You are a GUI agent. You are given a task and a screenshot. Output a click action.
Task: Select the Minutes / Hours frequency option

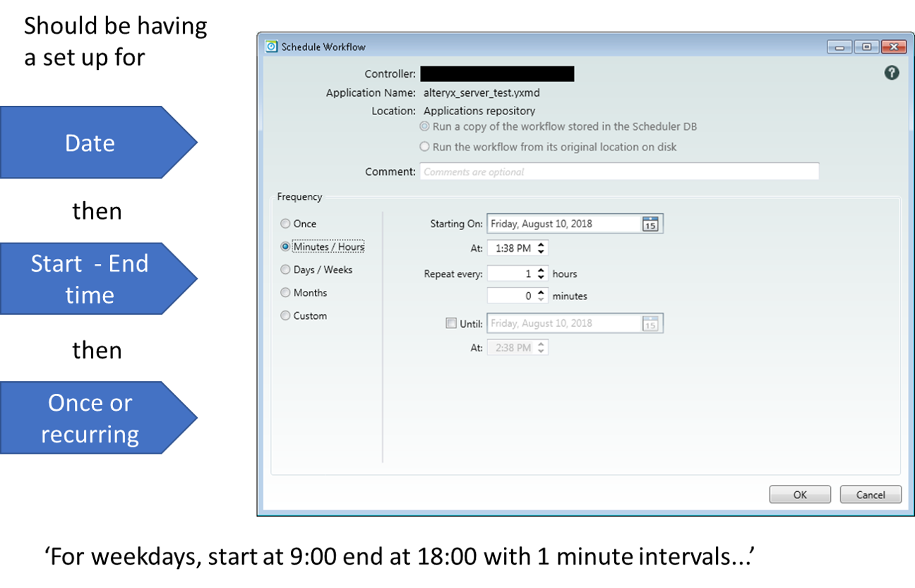tap(285, 246)
